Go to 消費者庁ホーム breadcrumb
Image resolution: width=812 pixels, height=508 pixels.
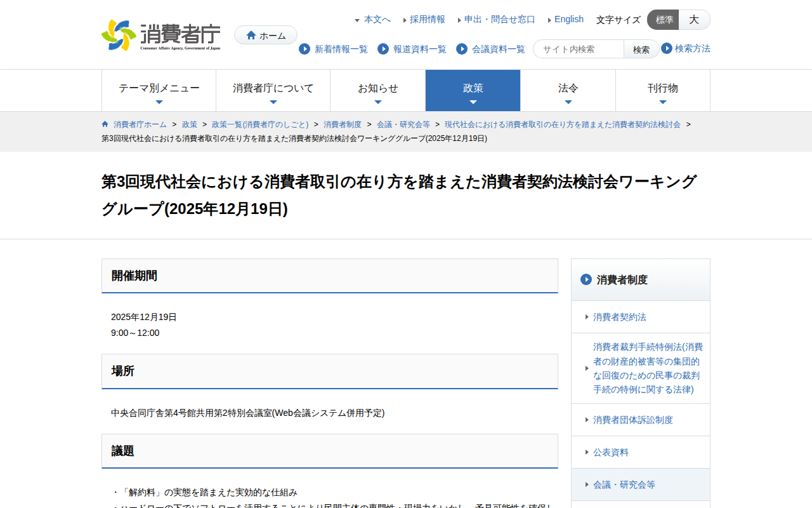tap(140, 124)
